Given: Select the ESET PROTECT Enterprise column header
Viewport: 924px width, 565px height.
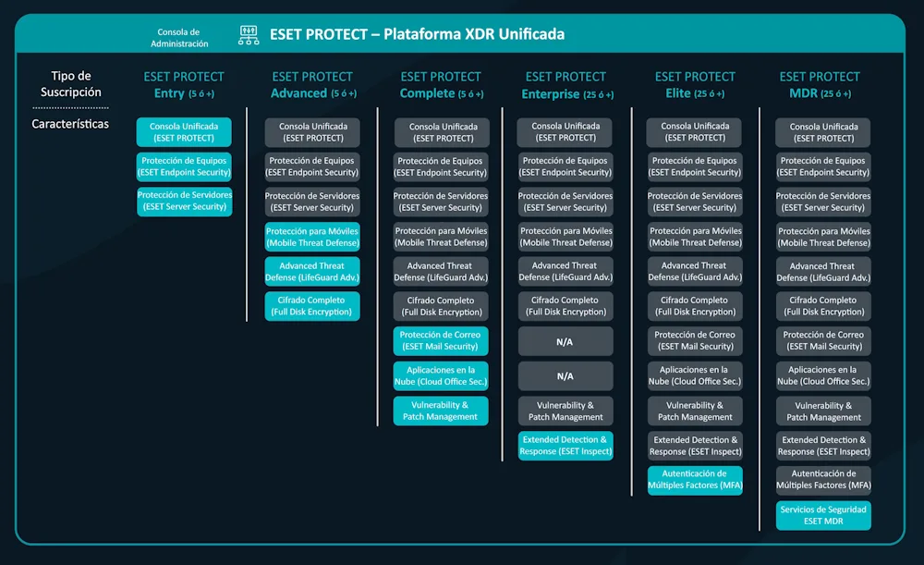Looking at the screenshot, I should pyautogui.click(x=565, y=84).
